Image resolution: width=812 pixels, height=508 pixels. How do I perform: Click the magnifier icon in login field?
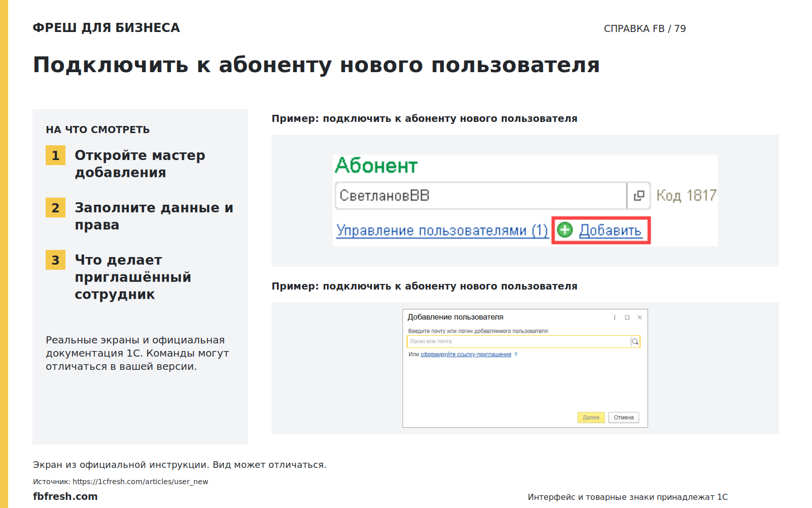[x=635, y=341]
